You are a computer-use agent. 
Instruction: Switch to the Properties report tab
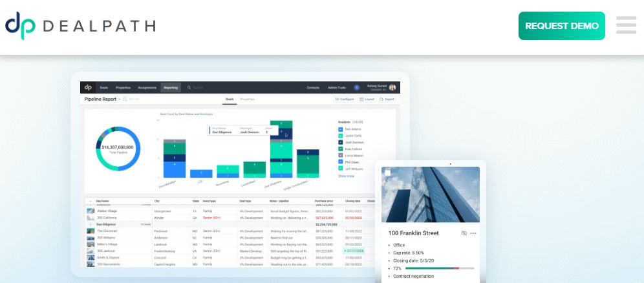coord(247,100)
